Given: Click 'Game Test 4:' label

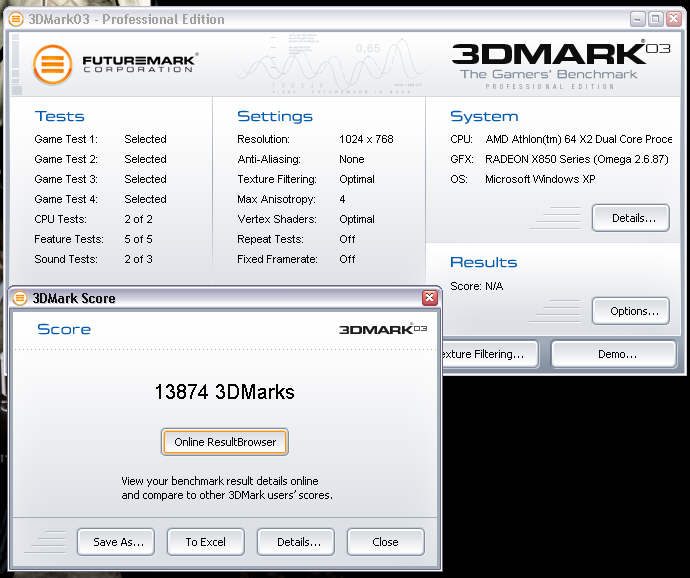Looking at the screenshot, I should [x=66, y=199].
